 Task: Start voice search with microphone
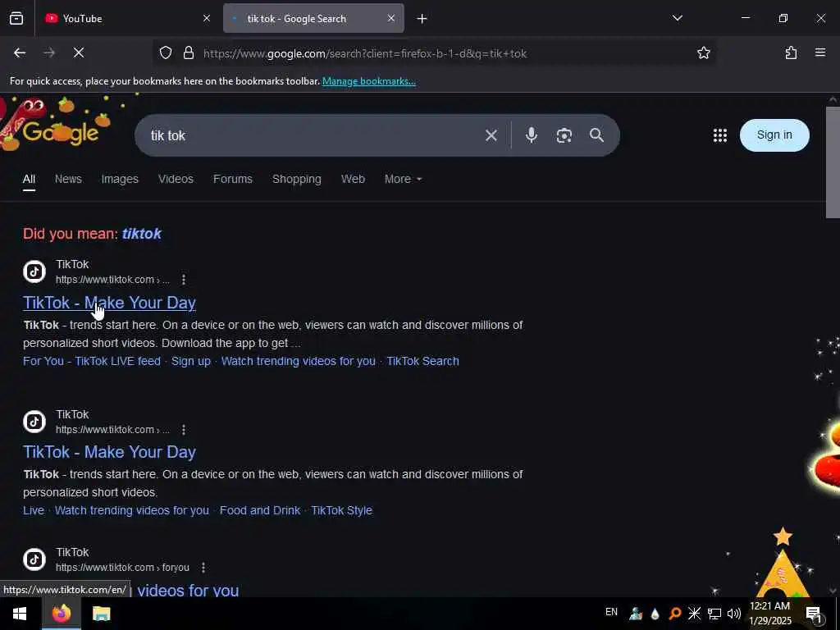point(531,135)
